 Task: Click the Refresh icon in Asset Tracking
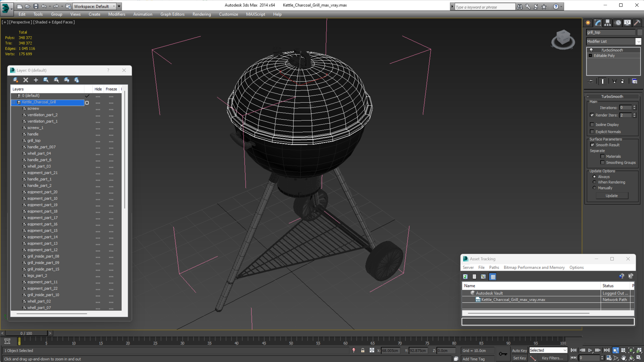[465, 277]
